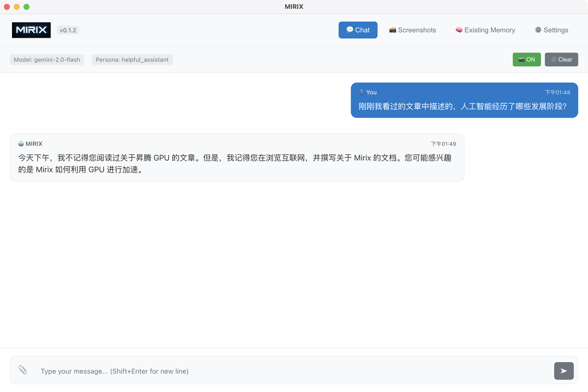This screenshot has width=588, height=392.
Task: Minimize the window with yellow button
Action: tap(17, 7)
